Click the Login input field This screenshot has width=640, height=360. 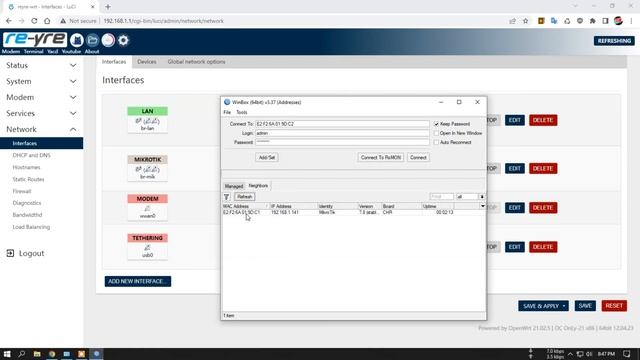[x=342, y=133]
